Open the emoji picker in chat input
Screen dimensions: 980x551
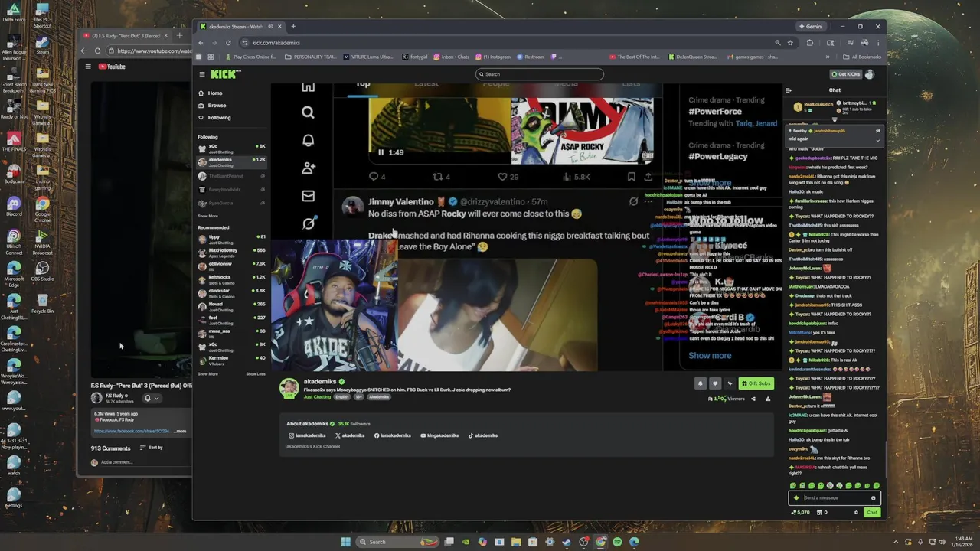pos(873,498)
